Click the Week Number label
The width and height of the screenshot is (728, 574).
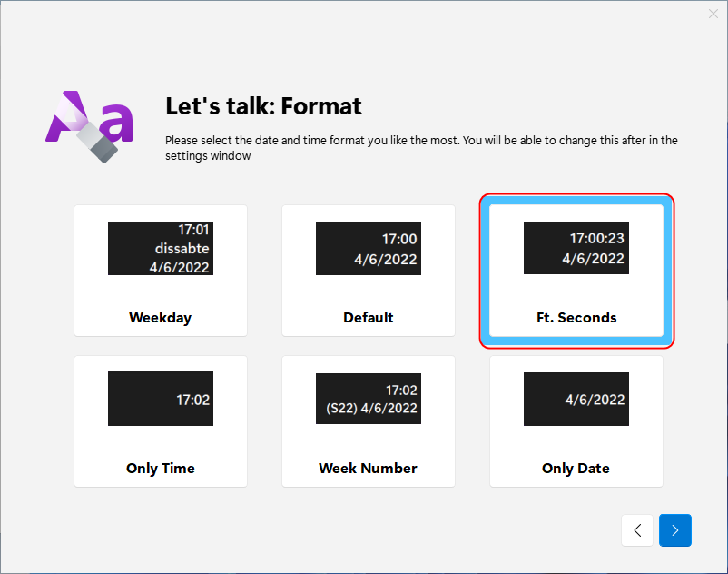tap(368, 468)
